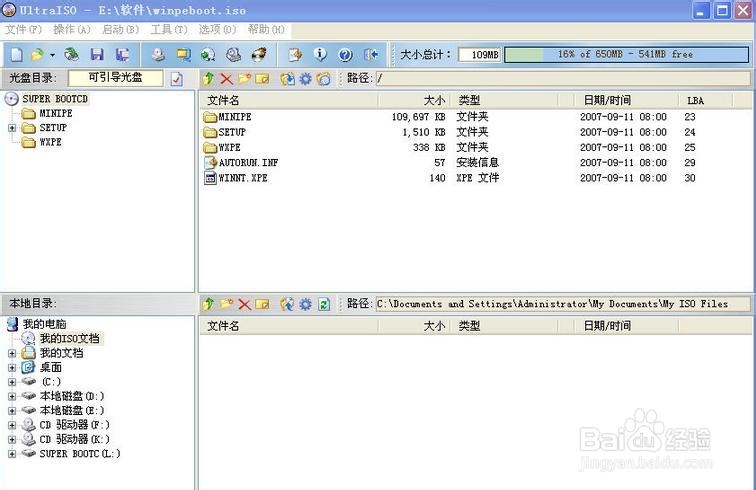Expand SUPER BOOTC (L:) node
The width and height of the screenshot is (756, 490).
click(12, 454)
